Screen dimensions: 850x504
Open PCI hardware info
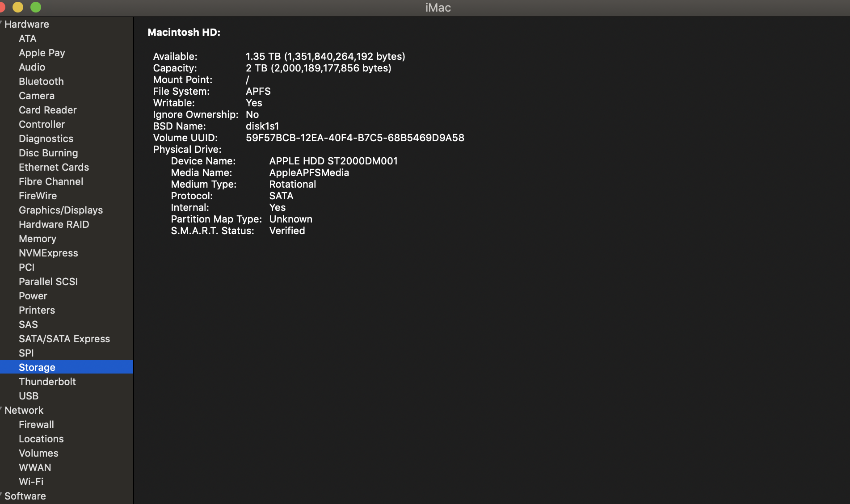[x=26, y=267]
